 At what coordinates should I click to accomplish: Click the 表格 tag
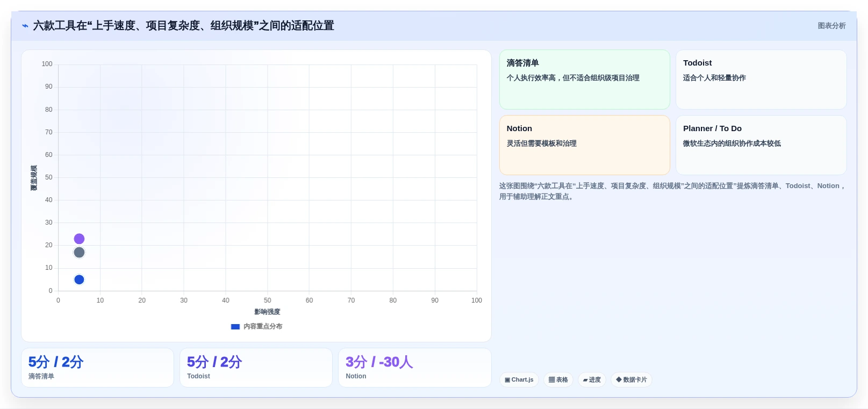(x=558, y=379)
